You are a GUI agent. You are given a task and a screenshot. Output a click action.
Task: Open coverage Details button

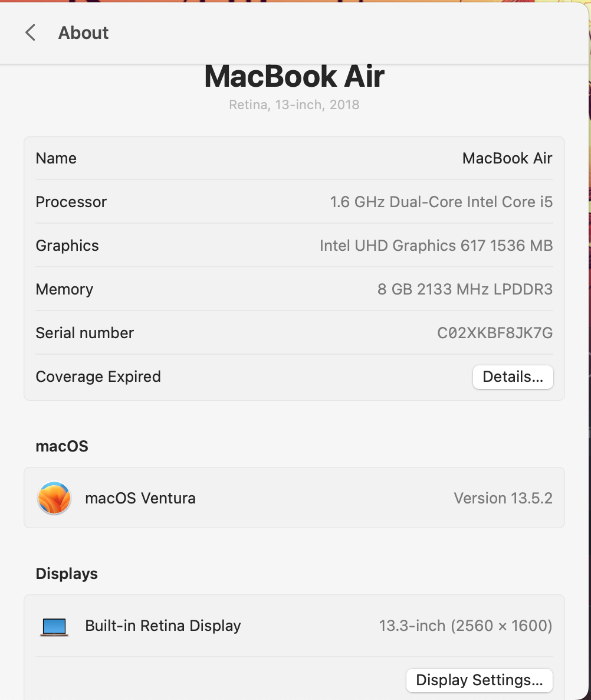513,377
